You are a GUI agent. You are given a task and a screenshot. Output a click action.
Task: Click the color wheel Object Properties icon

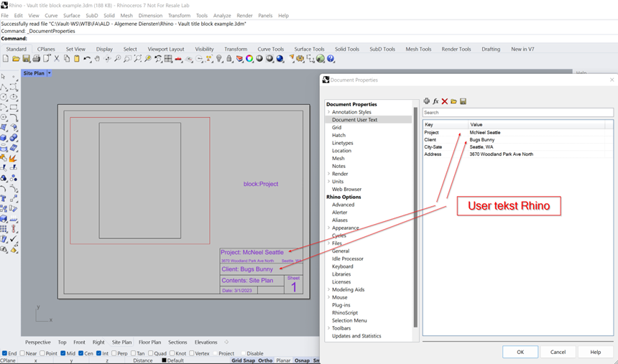[249, 59]
